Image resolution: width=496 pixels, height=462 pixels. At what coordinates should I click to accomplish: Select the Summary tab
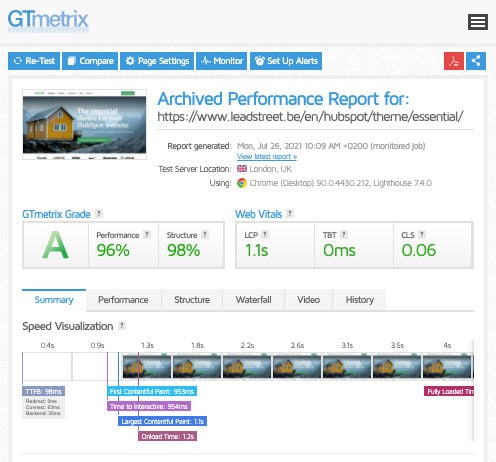tap(54, 300)
